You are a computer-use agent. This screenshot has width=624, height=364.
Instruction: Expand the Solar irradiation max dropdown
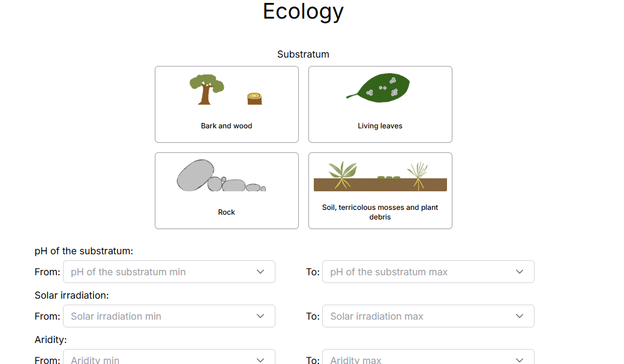[420, 316]
